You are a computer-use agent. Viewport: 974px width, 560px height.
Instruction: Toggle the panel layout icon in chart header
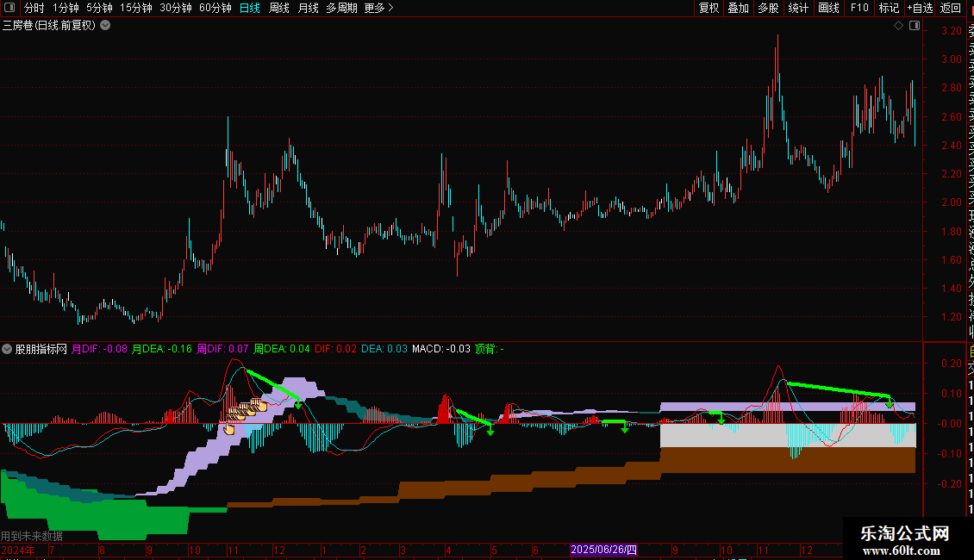point(915,26)
